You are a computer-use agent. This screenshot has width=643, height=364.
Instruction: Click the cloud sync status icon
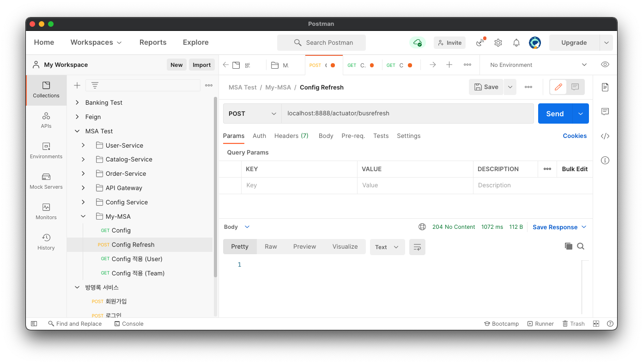pos(417,42)
